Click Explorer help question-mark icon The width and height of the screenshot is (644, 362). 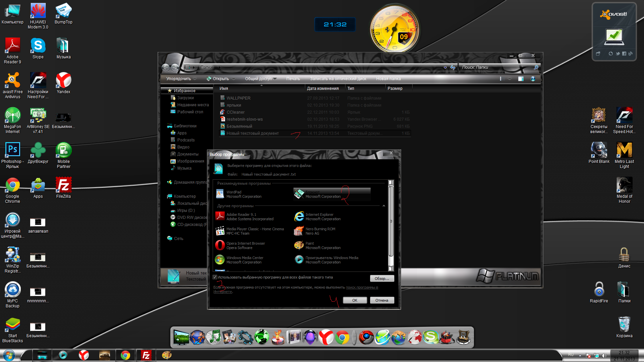tap(533, 79)
